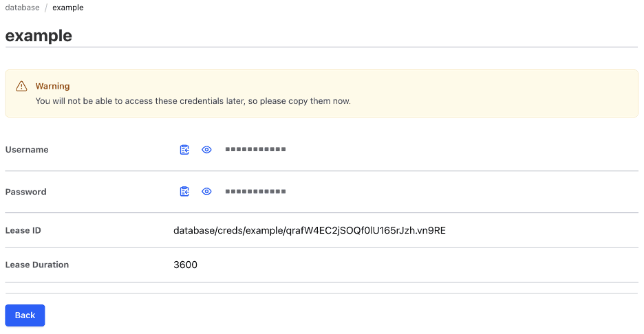Viewport: 644px width, 334px height.
Task: Click the Lease Duration label
Action: [37, 265]
